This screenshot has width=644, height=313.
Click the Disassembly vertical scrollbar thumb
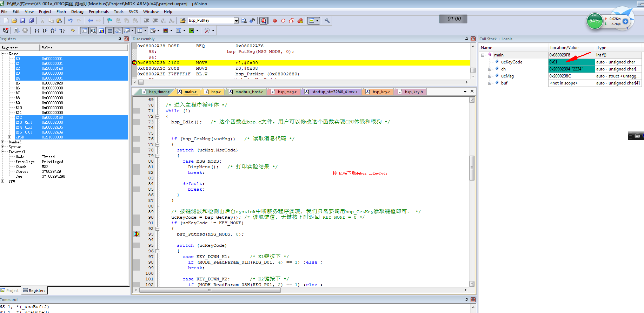[473, 70]
